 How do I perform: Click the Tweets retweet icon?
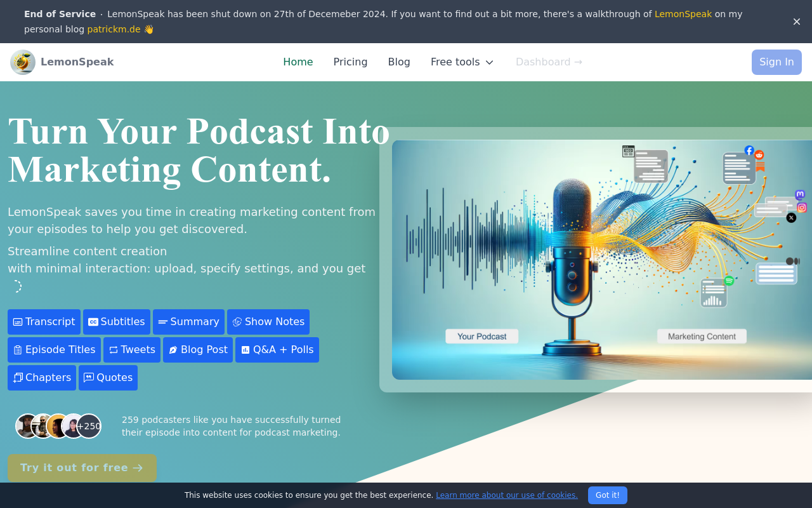pyautogui.click(x=114, y=350)
